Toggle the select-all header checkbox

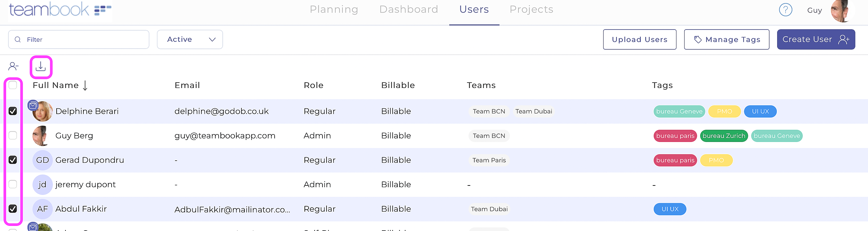[13, 85]
